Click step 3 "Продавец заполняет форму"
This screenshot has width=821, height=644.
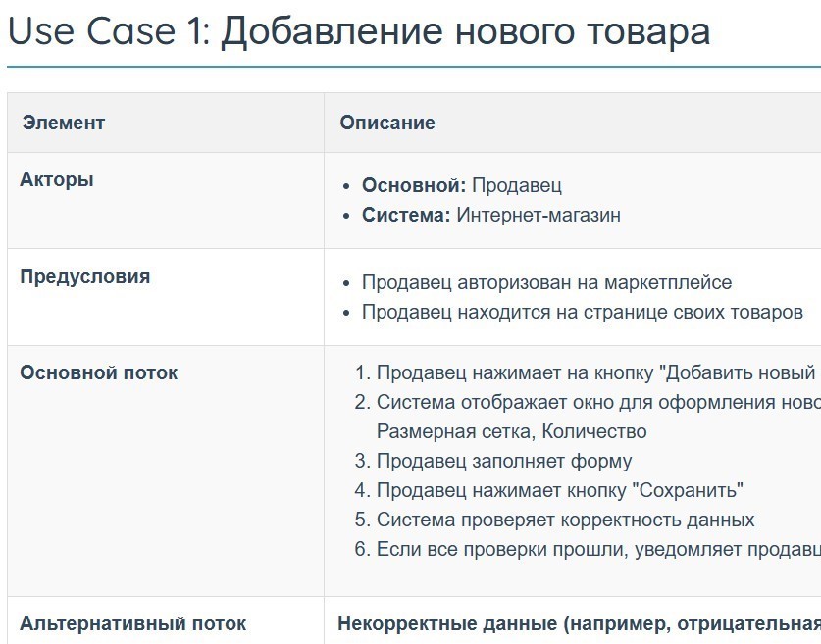click(x=504, y=461)
